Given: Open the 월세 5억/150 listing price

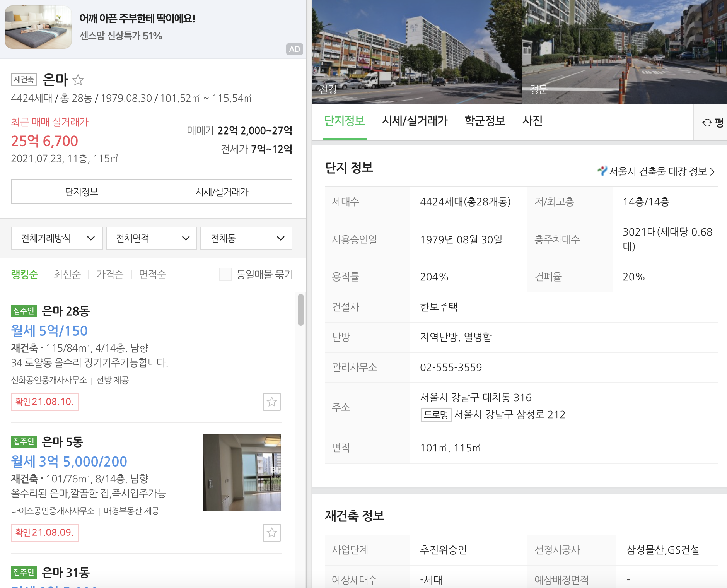Looking at the screenshot, I should (49, 331).
